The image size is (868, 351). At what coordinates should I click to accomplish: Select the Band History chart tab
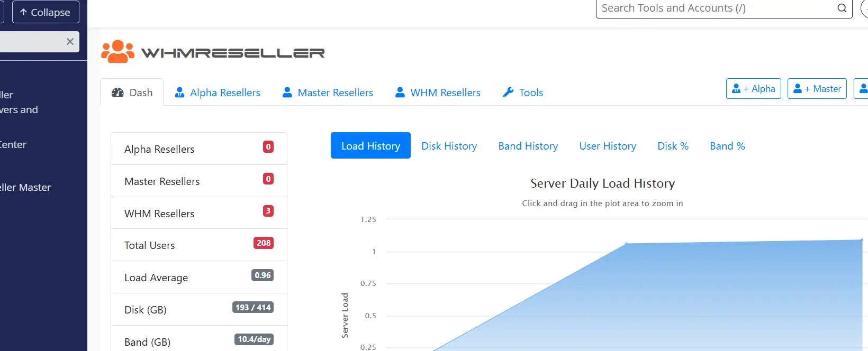528,146
